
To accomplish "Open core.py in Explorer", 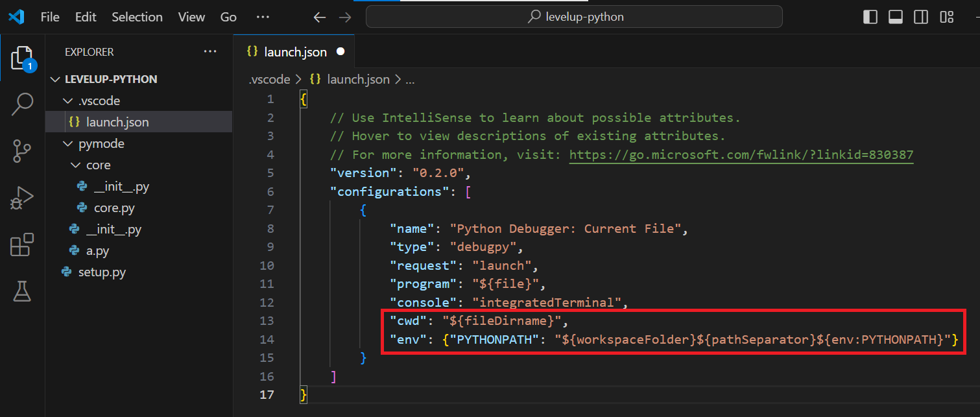I will [x=138, y=208].
